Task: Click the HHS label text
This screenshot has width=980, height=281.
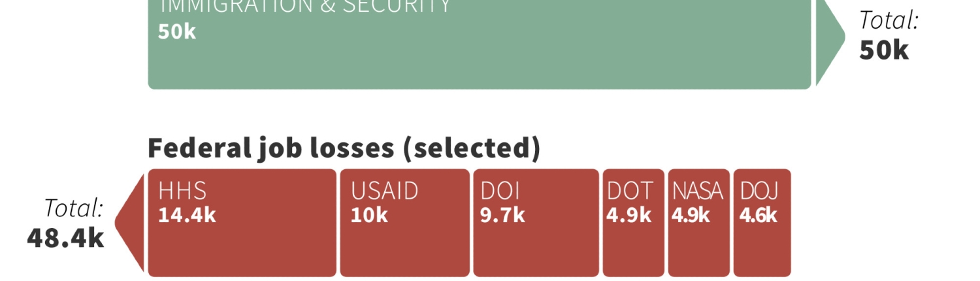Action: point(182,191)
